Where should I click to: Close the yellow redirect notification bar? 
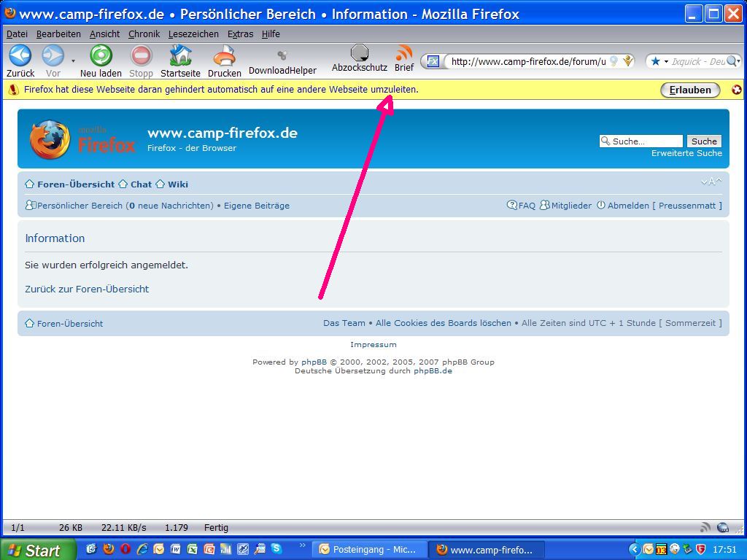tap(737, 90)
